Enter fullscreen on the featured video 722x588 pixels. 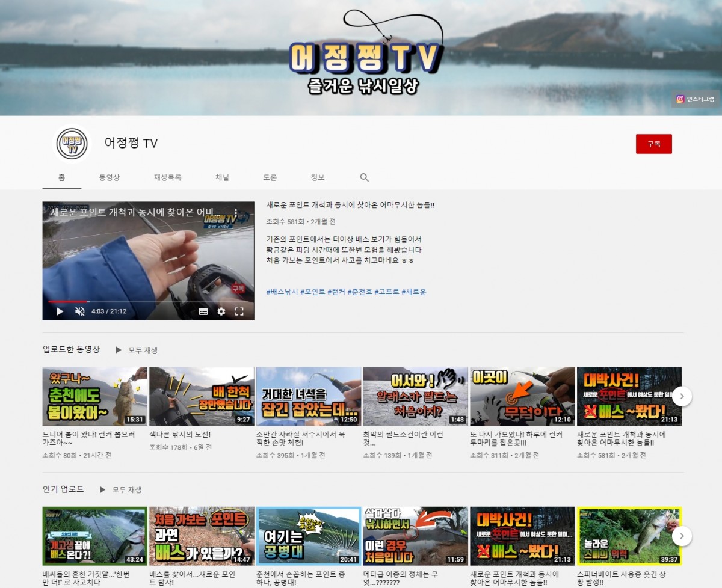239,311
